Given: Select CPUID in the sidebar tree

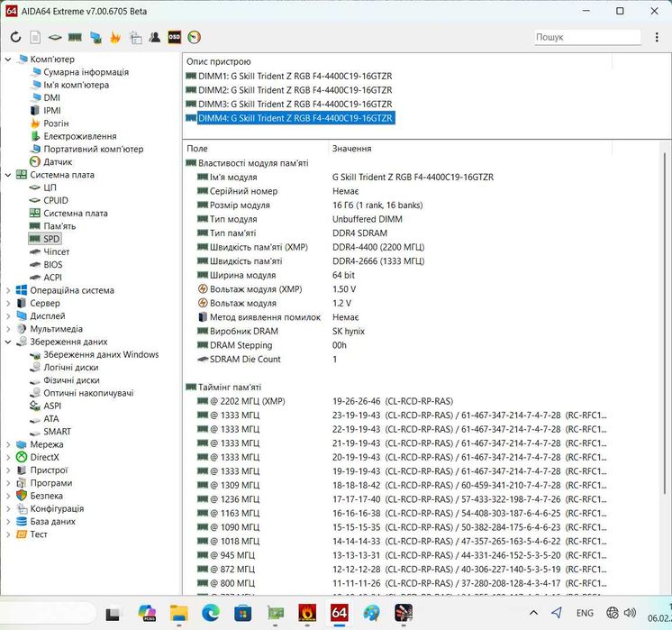Looking at the screenshot, I should [x=55, y=201].
